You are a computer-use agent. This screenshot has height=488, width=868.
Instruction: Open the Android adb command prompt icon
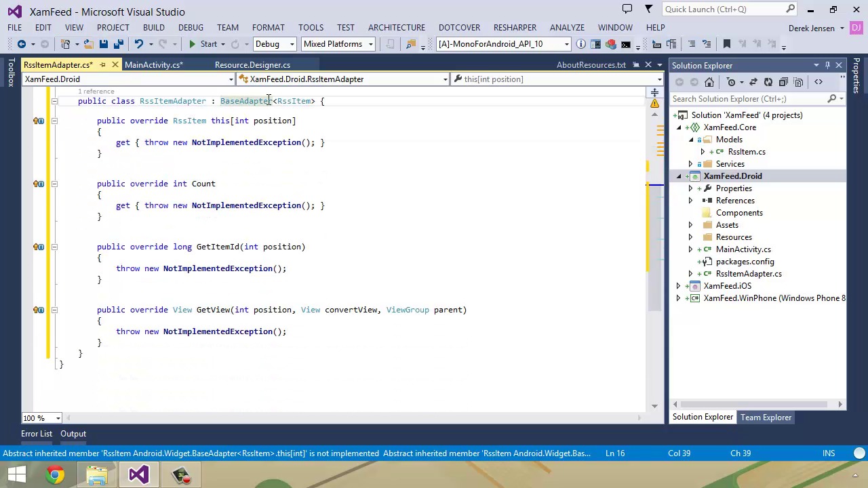625,44
